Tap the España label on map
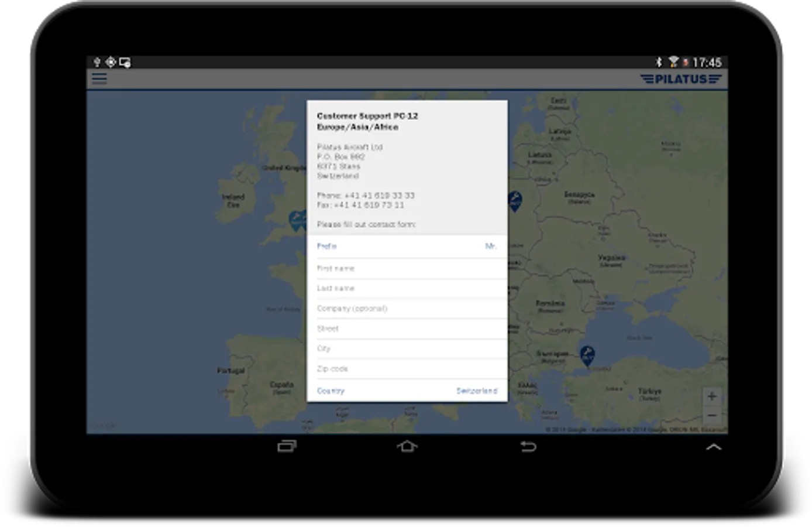The width and height of the screenshot is (812, 527). (281, 385)
